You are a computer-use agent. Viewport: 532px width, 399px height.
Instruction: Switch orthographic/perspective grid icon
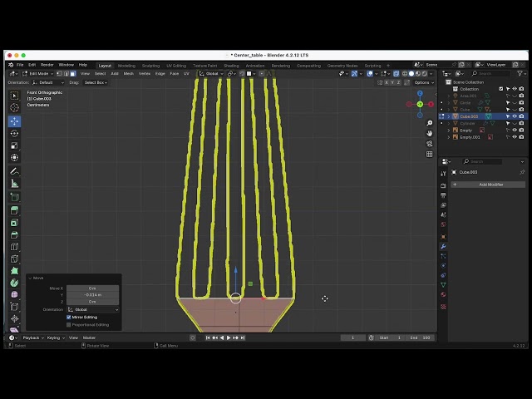[x=430, y=154]
